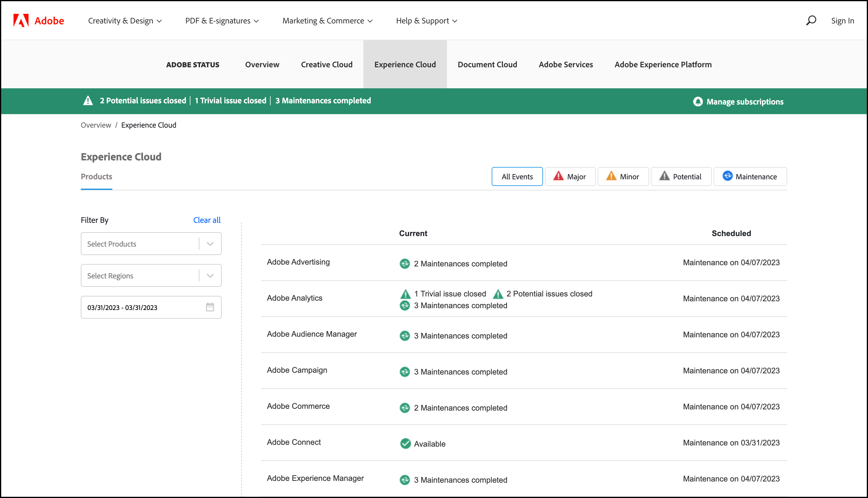Open the search magnifier icon
This screenshot has width=868, height=498.
click(x=811, y=20)
